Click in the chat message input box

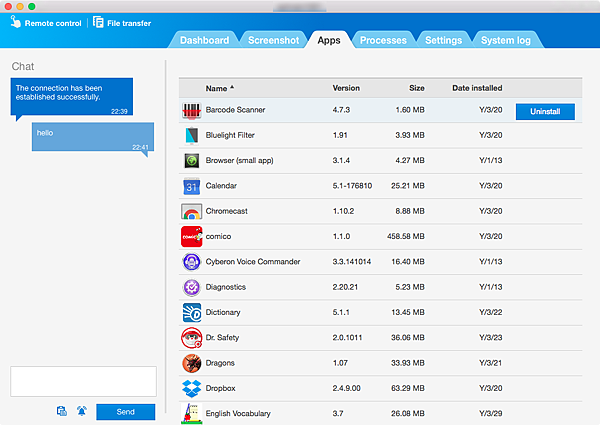tap(83, 381)
